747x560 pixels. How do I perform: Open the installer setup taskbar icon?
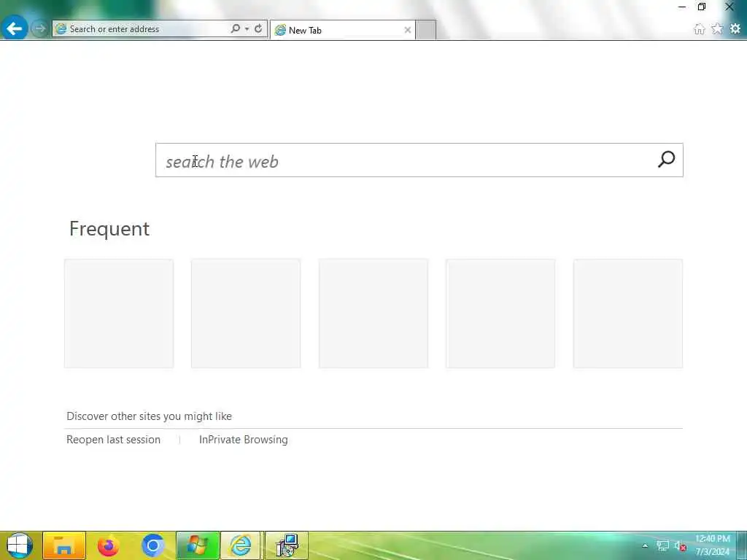click(286, 545)
